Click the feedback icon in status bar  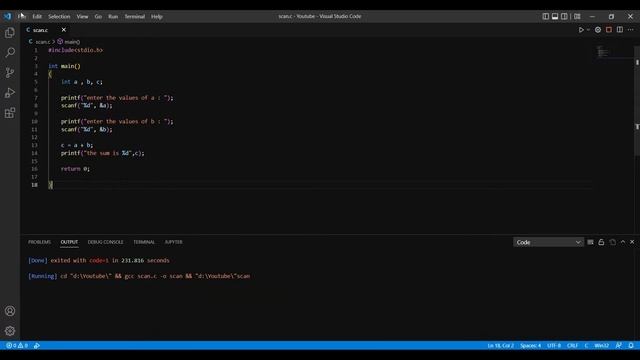click(x=619, y=345)
